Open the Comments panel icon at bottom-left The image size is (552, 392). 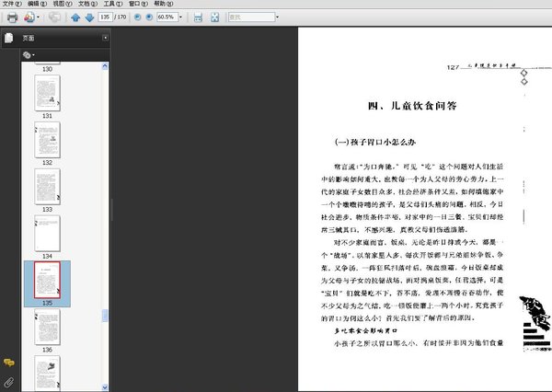click(x=9, y=363)
